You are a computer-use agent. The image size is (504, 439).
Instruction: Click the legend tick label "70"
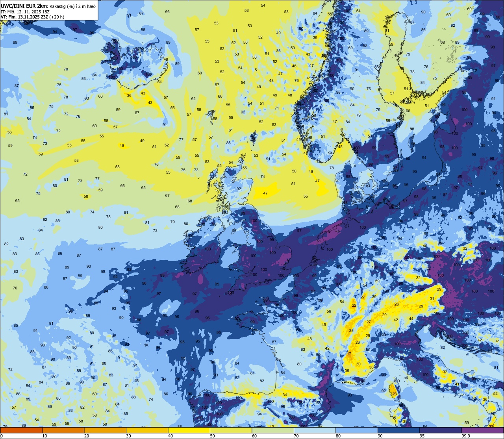tap(296, 436)
